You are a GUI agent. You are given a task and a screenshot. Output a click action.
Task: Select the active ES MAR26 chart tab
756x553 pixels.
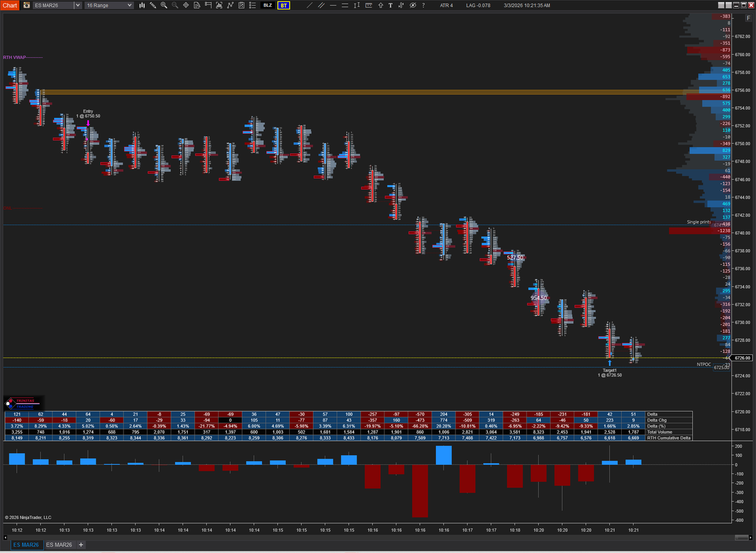[x=25, y=544]
